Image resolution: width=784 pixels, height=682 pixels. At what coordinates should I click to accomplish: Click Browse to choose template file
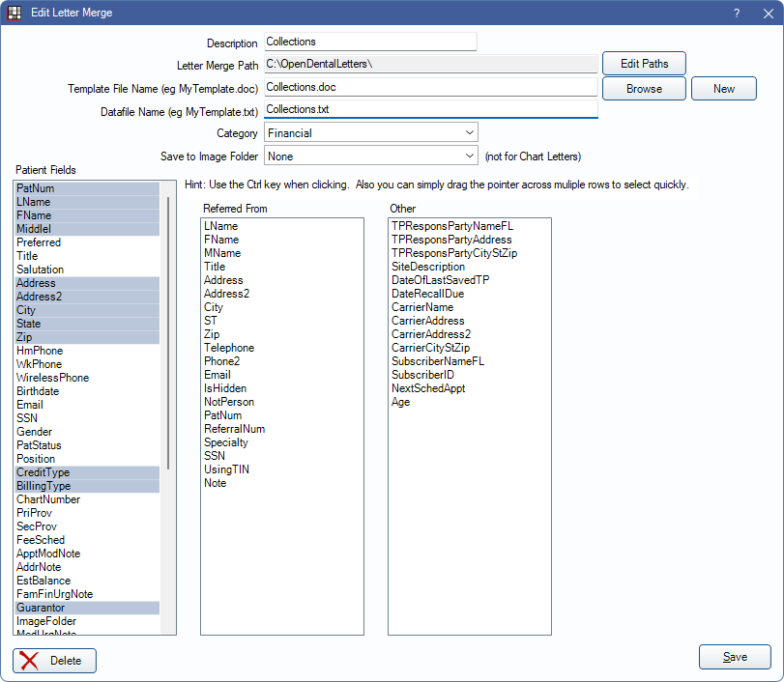pyautogui.click(x=644, y=88)
